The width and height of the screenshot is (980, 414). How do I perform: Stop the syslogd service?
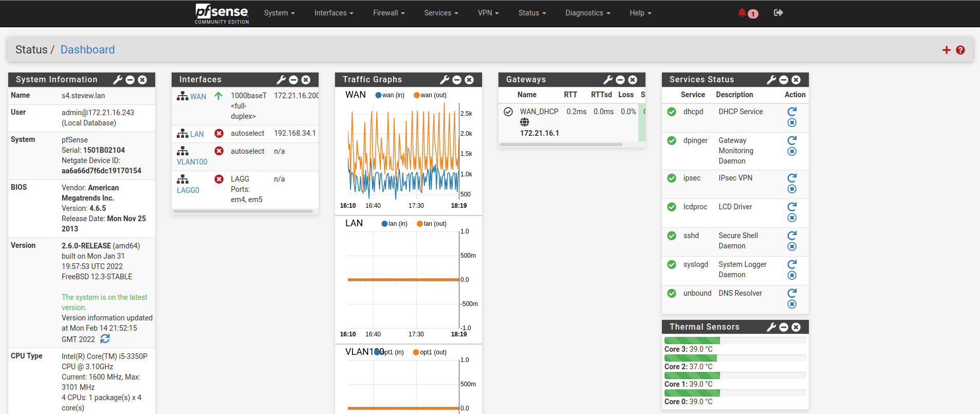(792, 275)
